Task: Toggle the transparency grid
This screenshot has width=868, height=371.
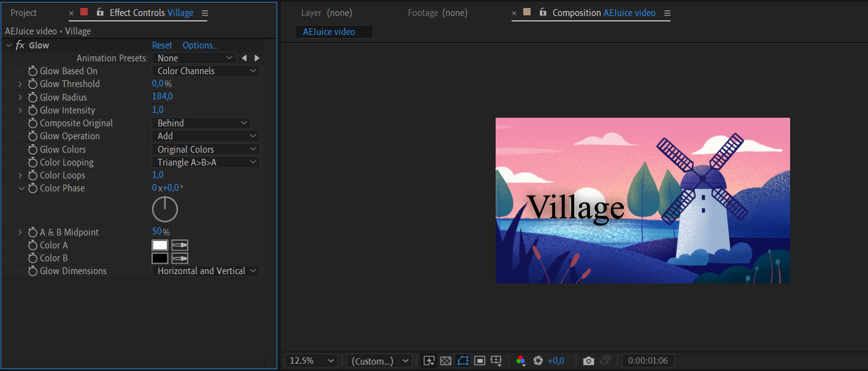Action: 446,361
